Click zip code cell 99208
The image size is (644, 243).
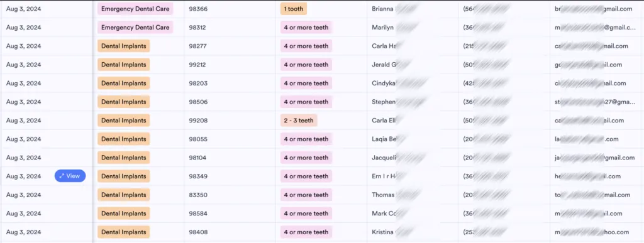tap(230, 121)
